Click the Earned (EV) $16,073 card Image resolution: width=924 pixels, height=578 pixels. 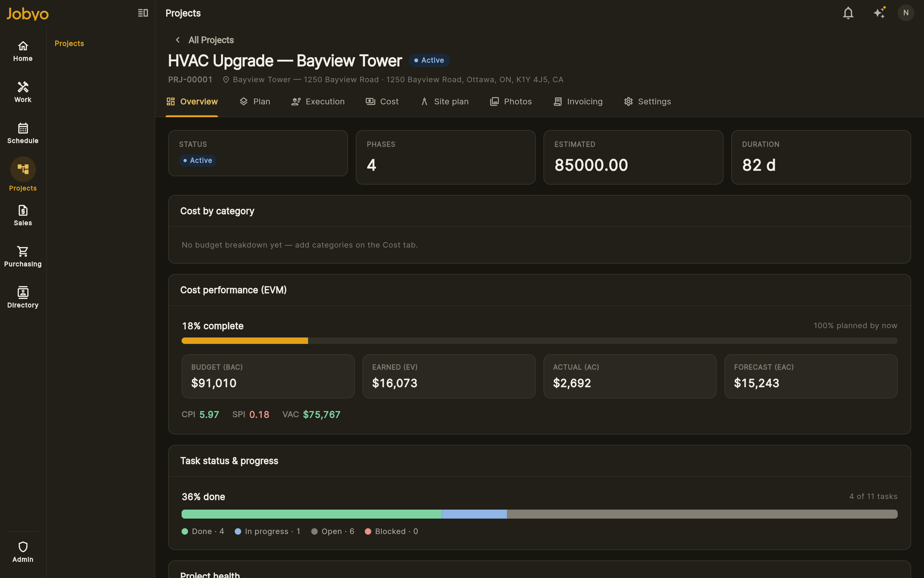pyautogui.click(x=449, y=376)
